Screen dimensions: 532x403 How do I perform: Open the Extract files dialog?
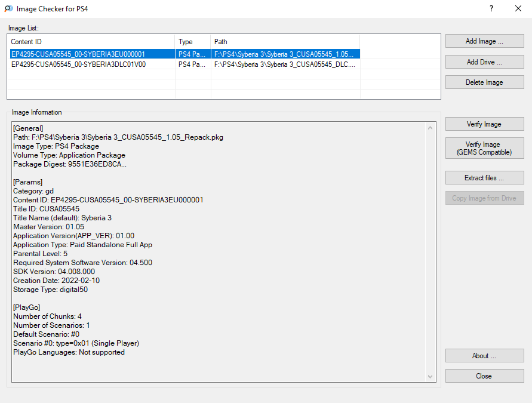pyautogui.click(x=484, y=178)
